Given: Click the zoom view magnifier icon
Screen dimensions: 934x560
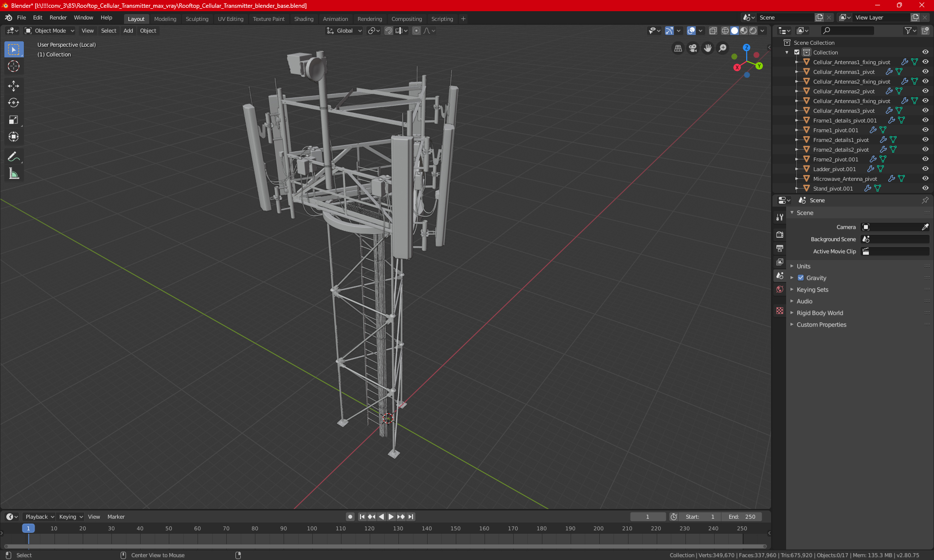Looking at the screenshot, I should [x=722, y=48].
